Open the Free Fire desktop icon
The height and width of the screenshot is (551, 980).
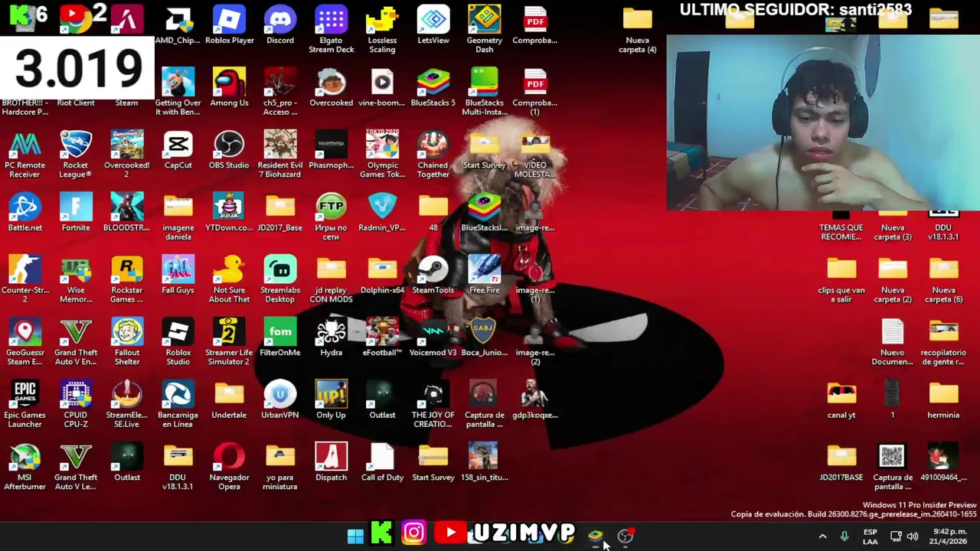coord(484,275)
